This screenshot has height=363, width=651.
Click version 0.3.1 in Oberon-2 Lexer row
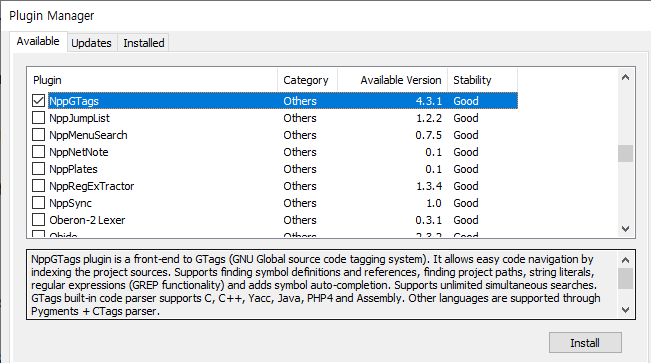pyautogui.click(x=428, y=220)
